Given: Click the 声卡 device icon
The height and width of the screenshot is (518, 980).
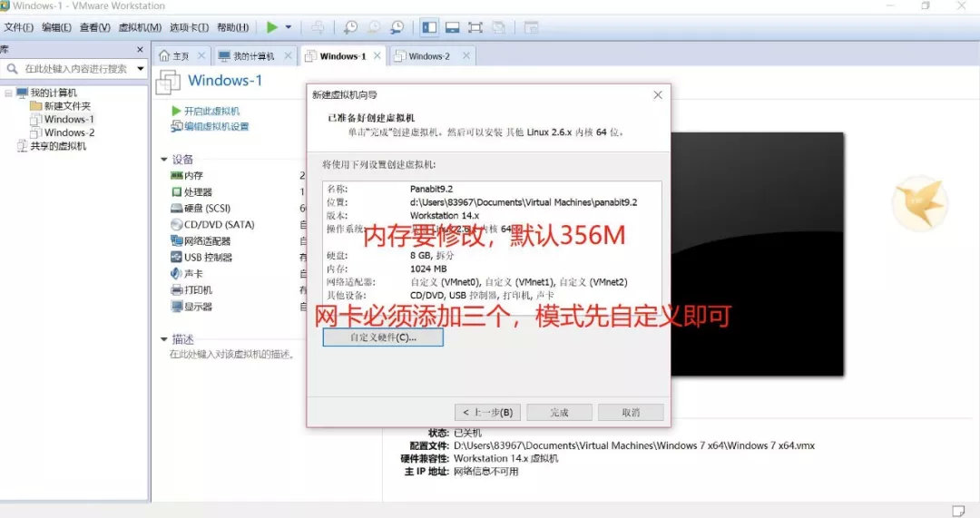Looking at the screenshot, I should pyautogui.click(x=176, y=273).
